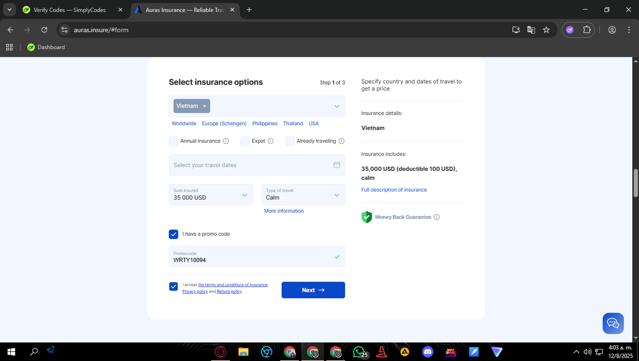Image resolution: width=639 pixels, height=361 pixels.
Task: Open the Extensions puzzle menu
Action: [x=587, y=30]
